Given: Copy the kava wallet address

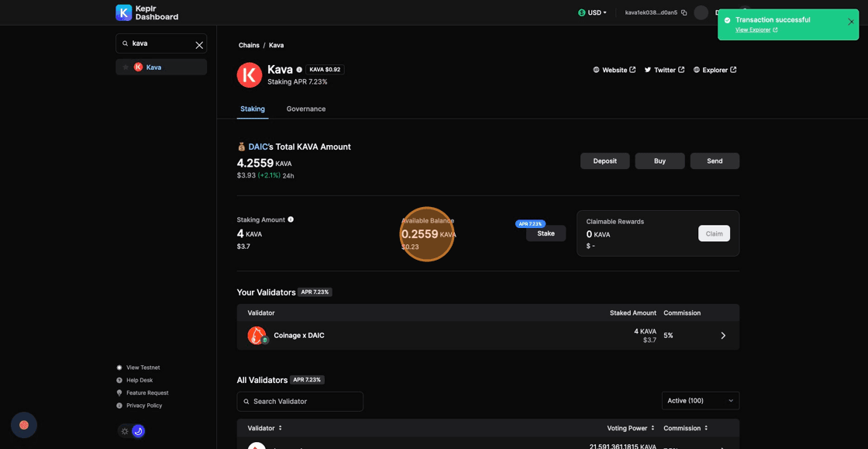Looking at the screenshot, I should tap(684, 13).
